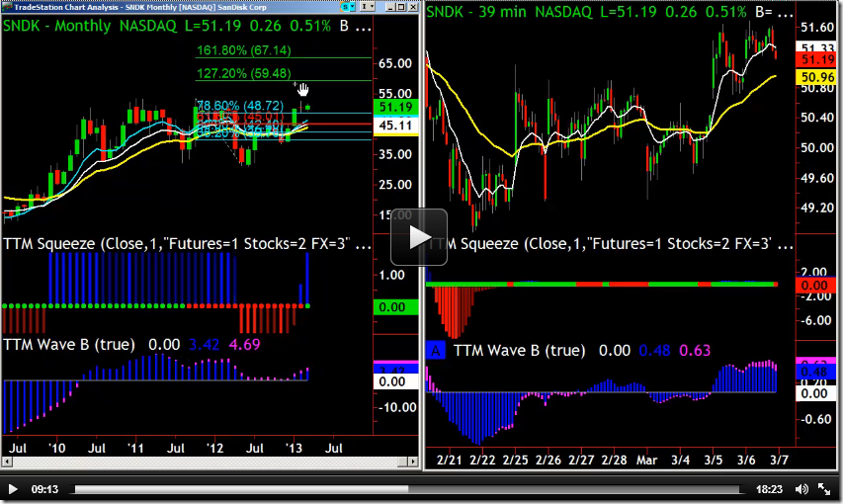Click the green 0.00 squeeze value label
The image size is (843, 504).
[395, 307]
